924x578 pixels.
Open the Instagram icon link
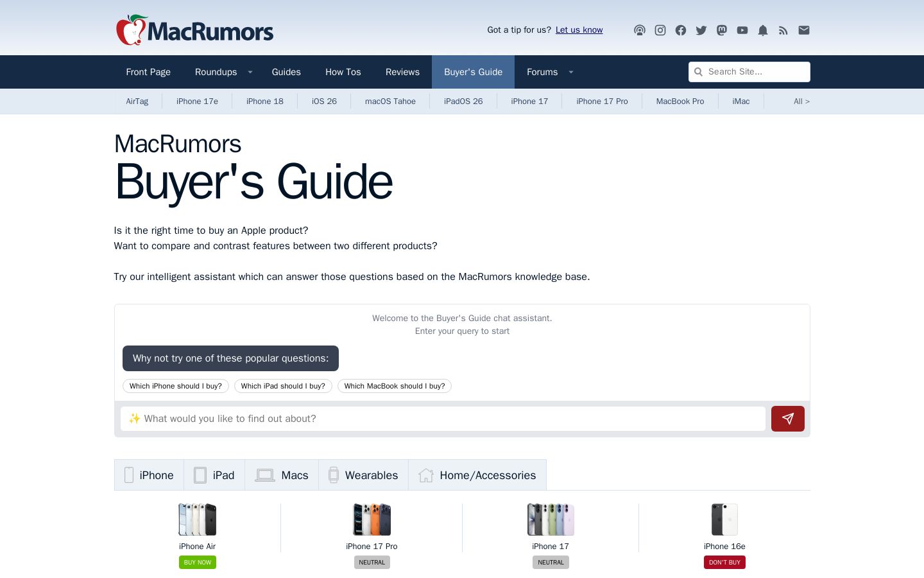point(660,30)
